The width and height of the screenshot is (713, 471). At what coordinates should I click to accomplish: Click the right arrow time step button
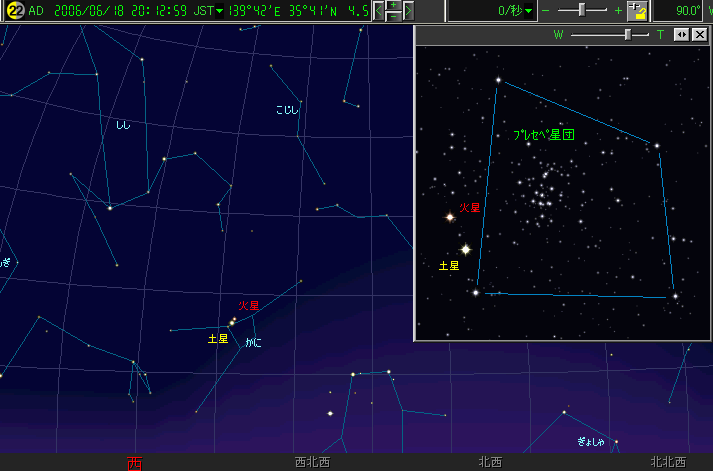[408, 11]
